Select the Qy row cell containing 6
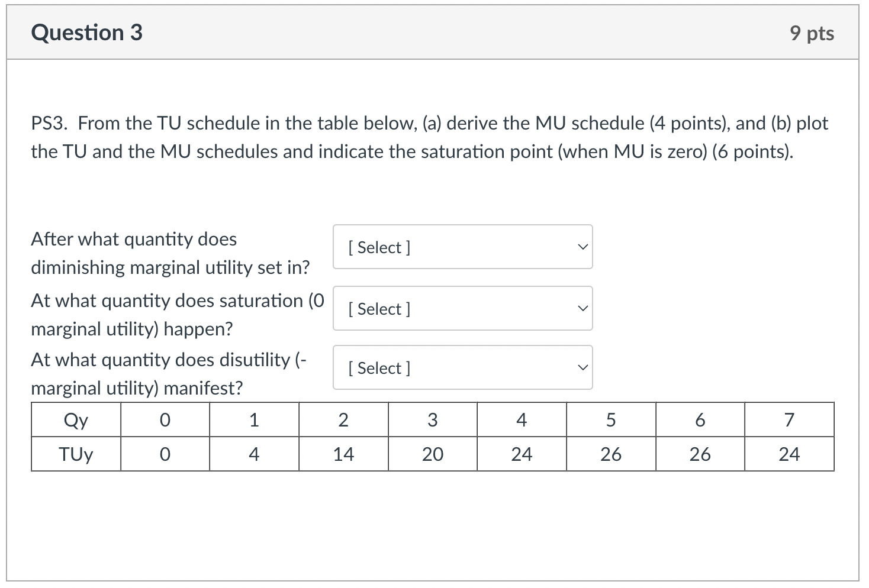 point(700,420)
